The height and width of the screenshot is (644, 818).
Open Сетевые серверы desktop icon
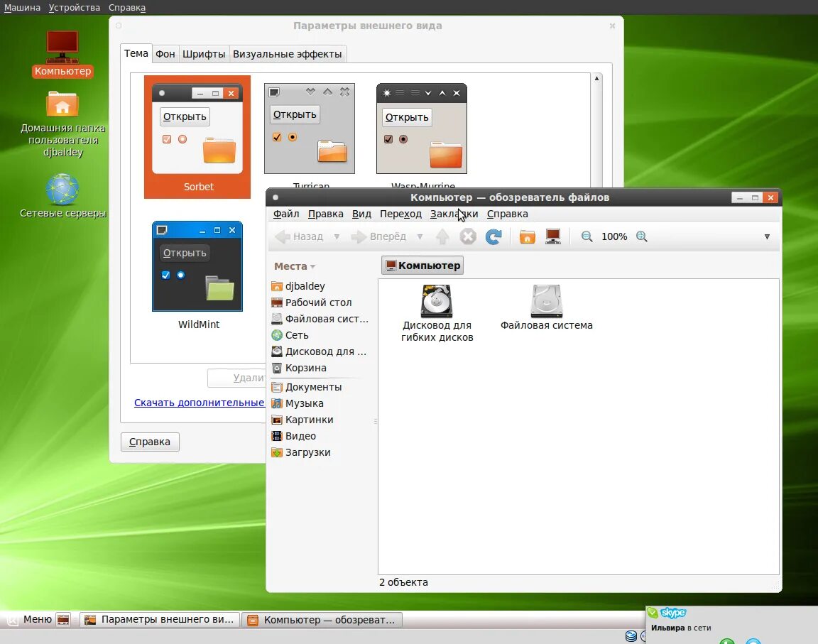[62, 196]
